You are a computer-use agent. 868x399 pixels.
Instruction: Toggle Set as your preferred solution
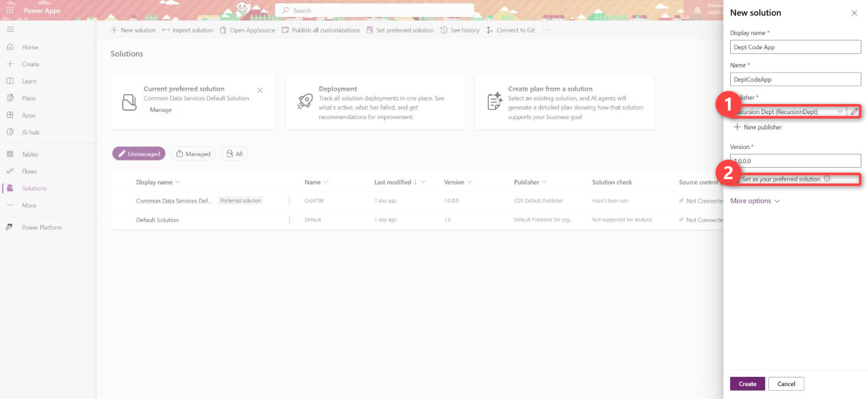pyautogui.click(x=781, y=179)
